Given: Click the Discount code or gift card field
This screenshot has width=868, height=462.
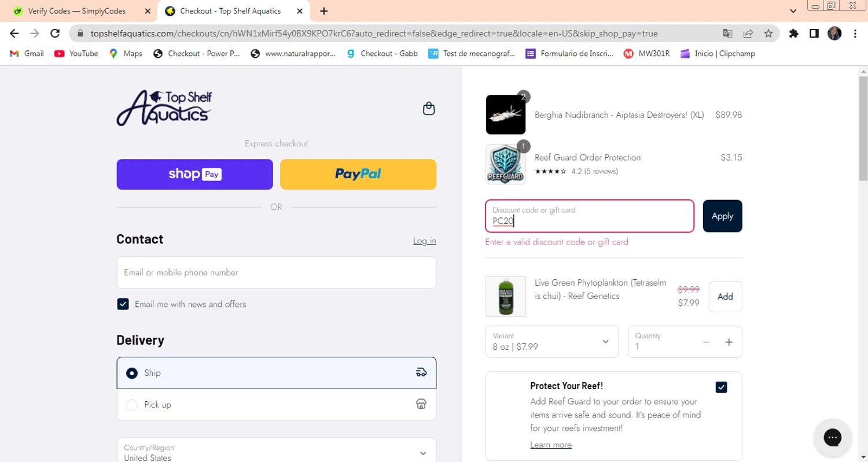Looking at the screenshot, I should coord(590,216).
